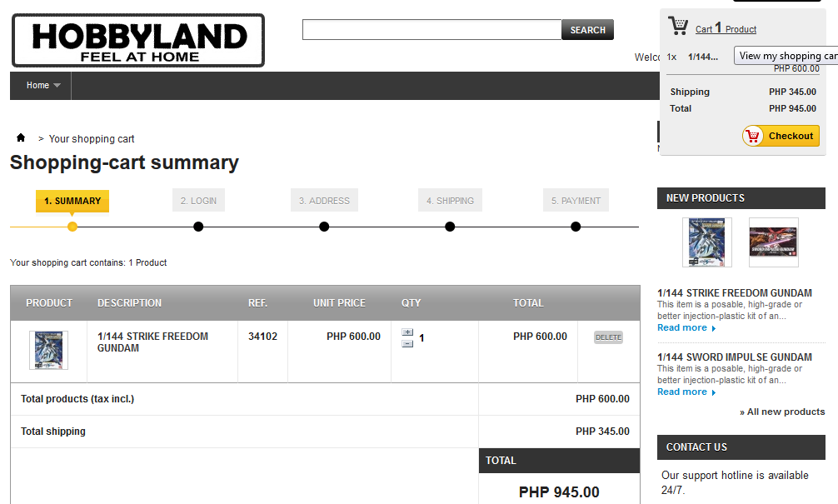Click the CONTACT US block header
Image resolution: width=838 pixels, height=504 pixels.
tap(741, 447)
